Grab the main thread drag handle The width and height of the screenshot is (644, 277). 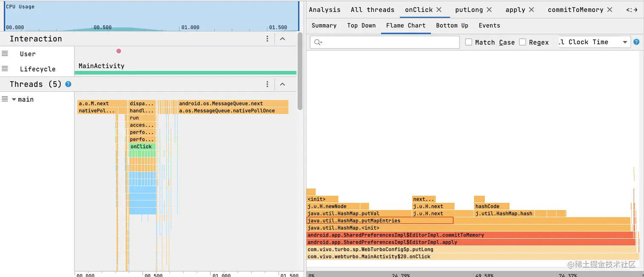coord(5,99)
